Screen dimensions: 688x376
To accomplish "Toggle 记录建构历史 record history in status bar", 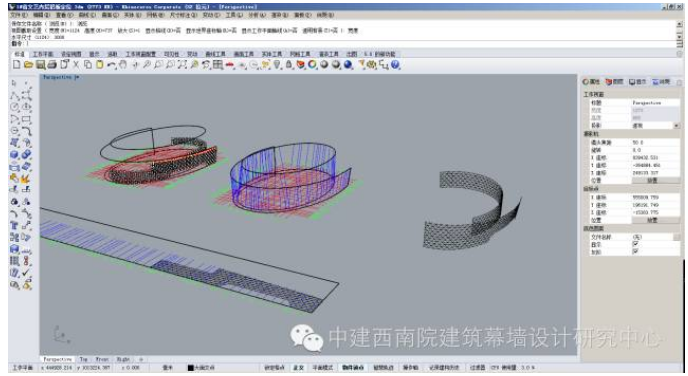I will pos(444,368).
